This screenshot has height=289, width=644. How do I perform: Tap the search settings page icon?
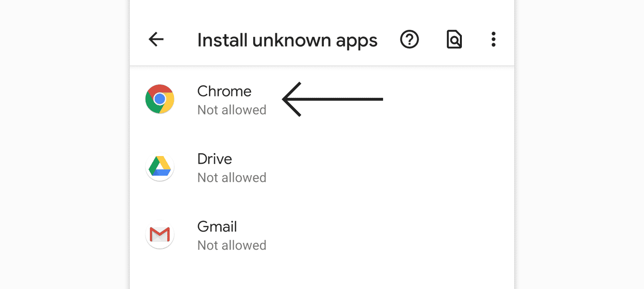pos(454,39)
